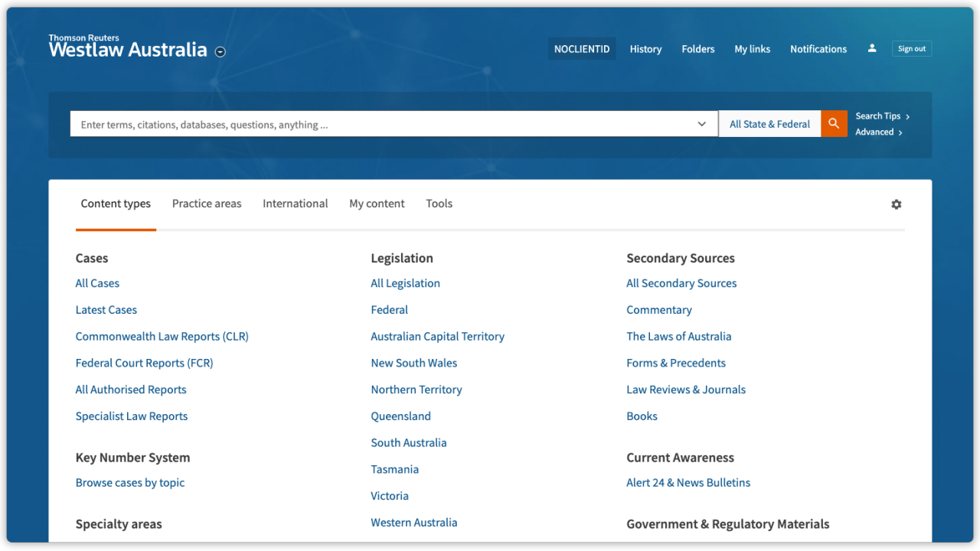This screenshot has width=980, height=551.
Task: Open the Folders section
Action: [x=697, y=48]
